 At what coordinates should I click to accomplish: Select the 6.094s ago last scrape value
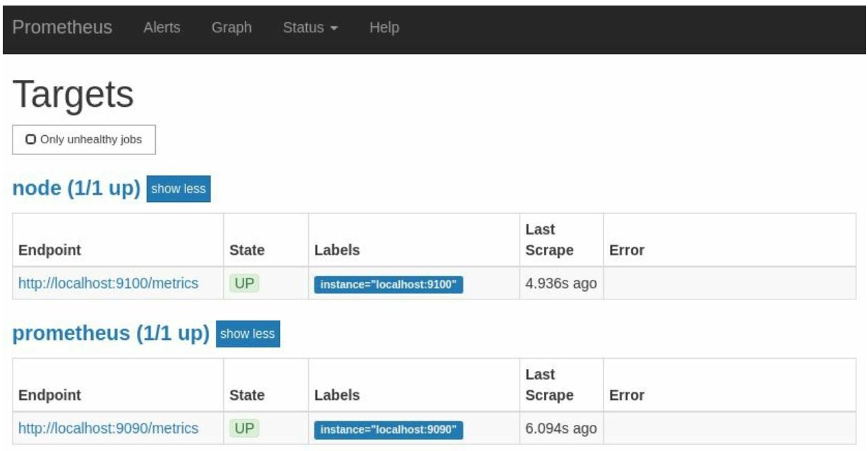tap(561, 428)
